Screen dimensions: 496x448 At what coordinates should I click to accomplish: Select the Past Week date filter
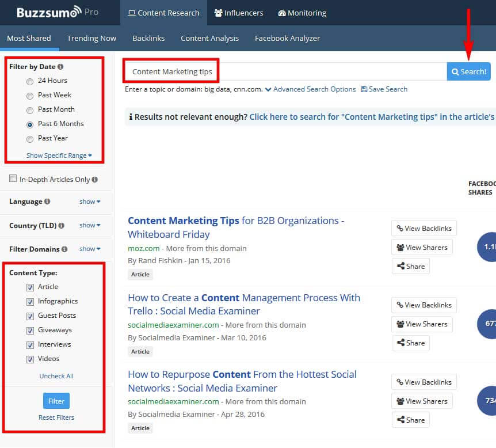pyautogui.click(x=30, y=96)
